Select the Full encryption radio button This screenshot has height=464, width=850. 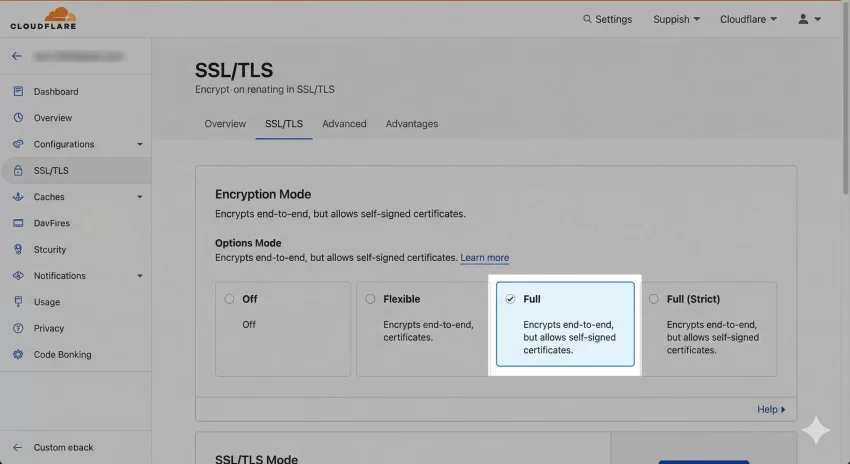pos(510,299)
